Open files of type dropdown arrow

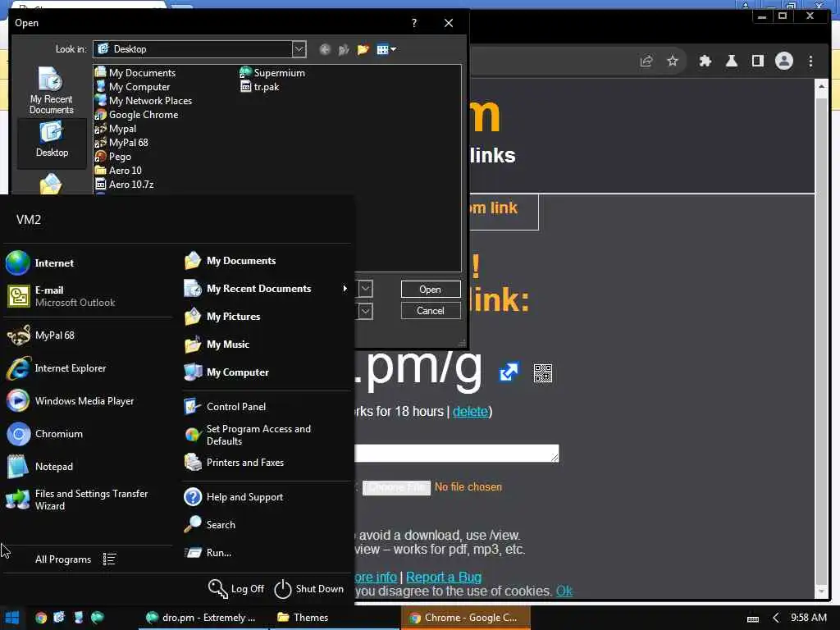365,311
